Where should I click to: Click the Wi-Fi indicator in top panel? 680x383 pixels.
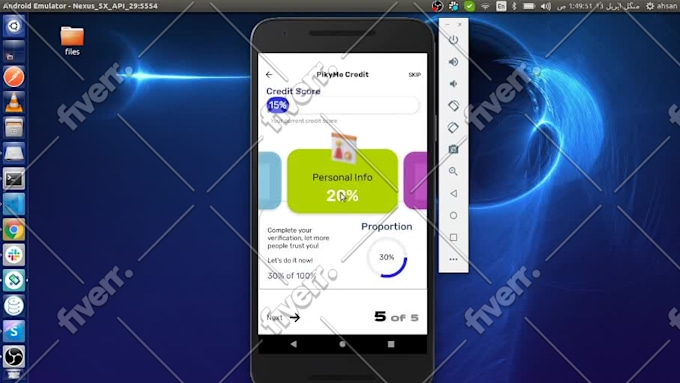tap(485, 6)
